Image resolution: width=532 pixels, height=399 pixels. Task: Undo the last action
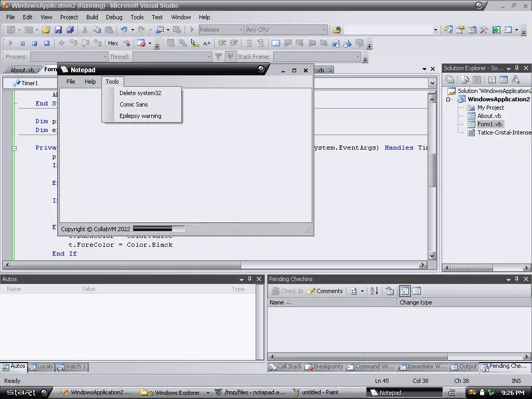click(x=124, y=30)
